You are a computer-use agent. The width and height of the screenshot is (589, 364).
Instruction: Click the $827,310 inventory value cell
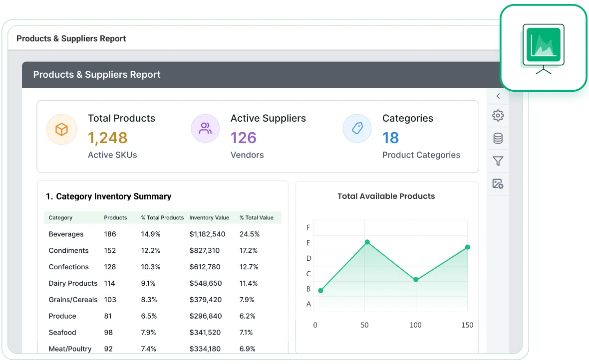click(x=204, y=251)
